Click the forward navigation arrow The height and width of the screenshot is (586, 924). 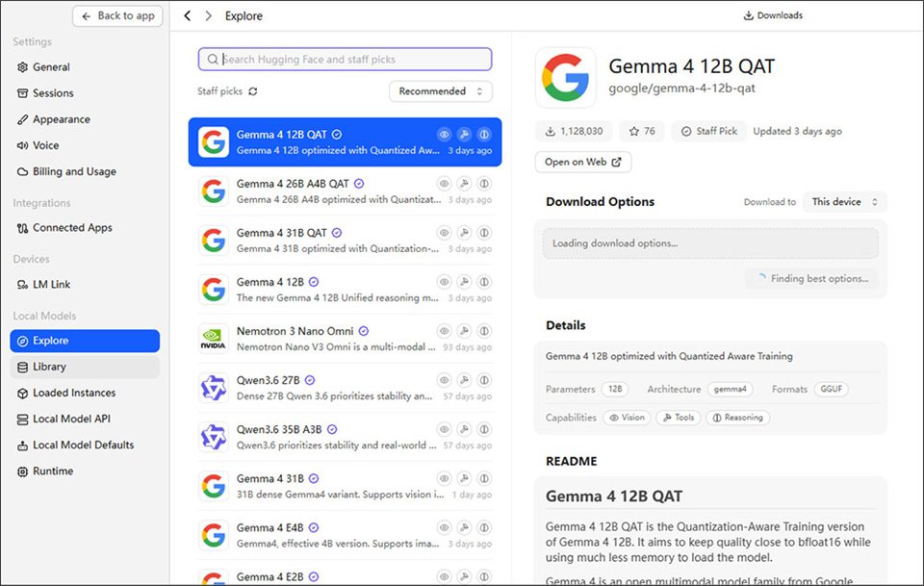(x=208, y=16)
